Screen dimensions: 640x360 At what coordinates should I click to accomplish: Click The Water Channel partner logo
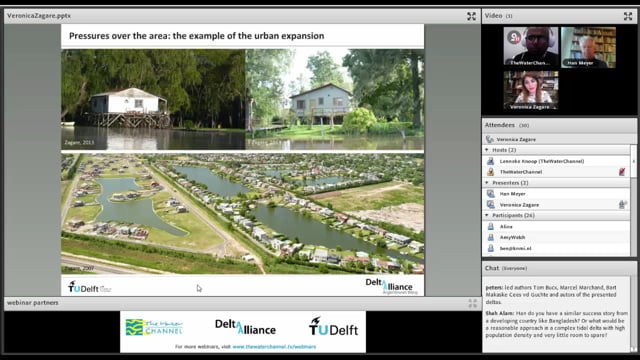(x=154, y=327)
